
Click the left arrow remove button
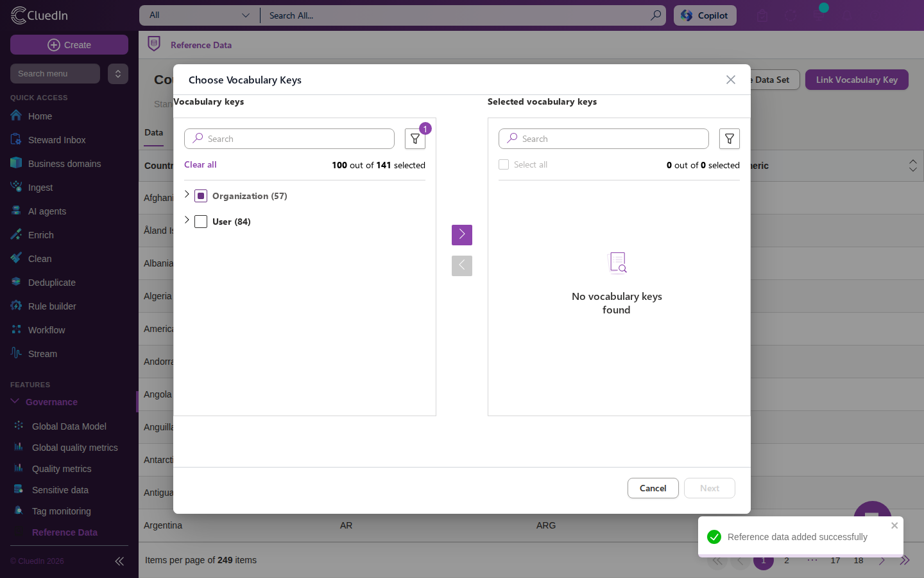click(462, 266)
